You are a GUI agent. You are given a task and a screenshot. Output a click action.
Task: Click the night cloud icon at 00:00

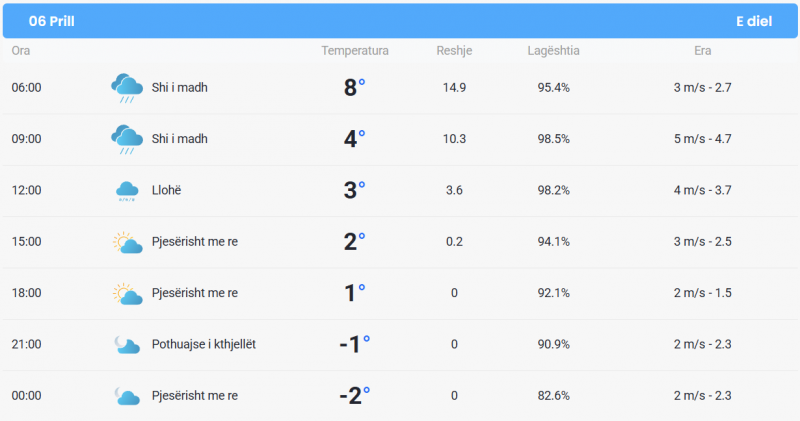coord(127,396)
